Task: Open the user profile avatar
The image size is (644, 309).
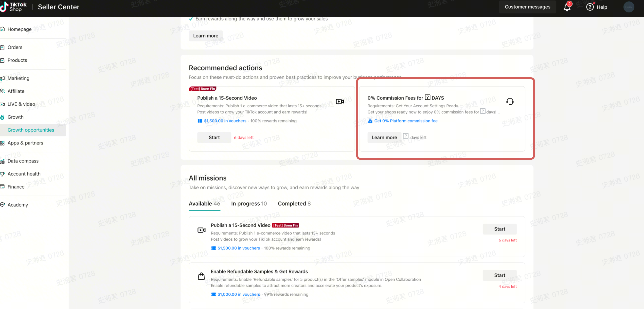Action: point(628,7)
